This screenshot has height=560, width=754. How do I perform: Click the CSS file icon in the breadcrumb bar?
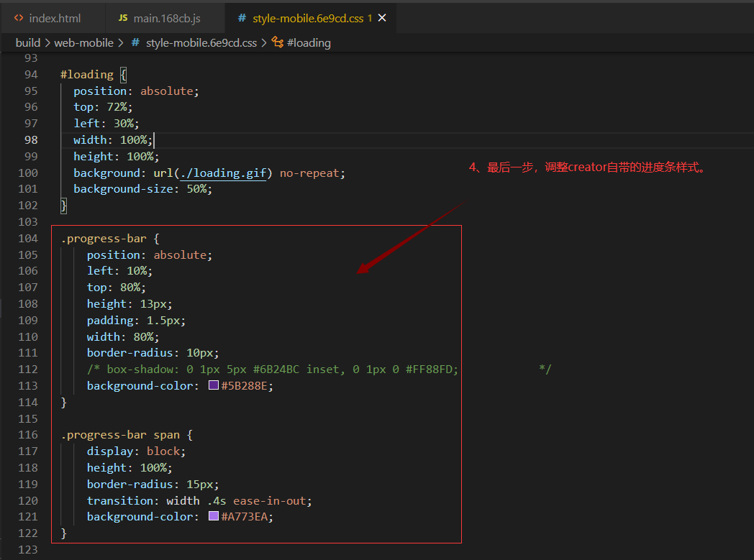135,42
